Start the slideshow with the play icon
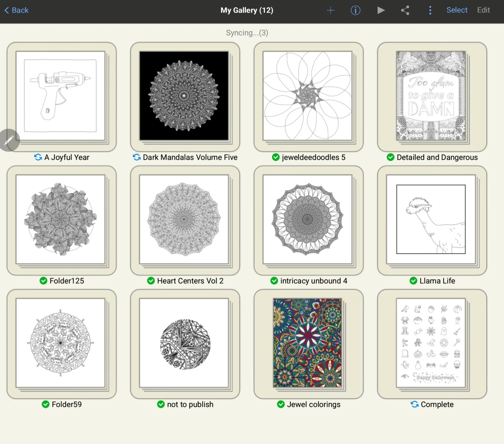This screenshot has height=444, width=504. click(381, 10)
